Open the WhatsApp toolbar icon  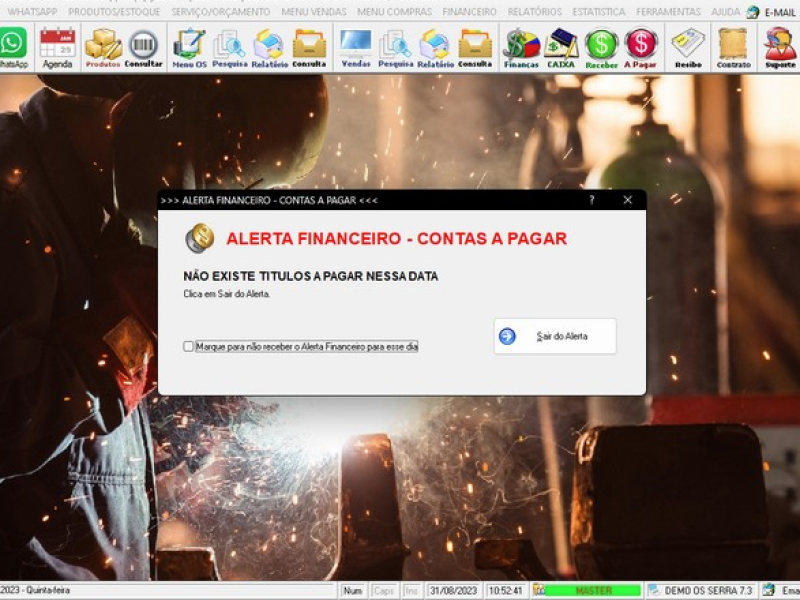click(x=13, y=47)
